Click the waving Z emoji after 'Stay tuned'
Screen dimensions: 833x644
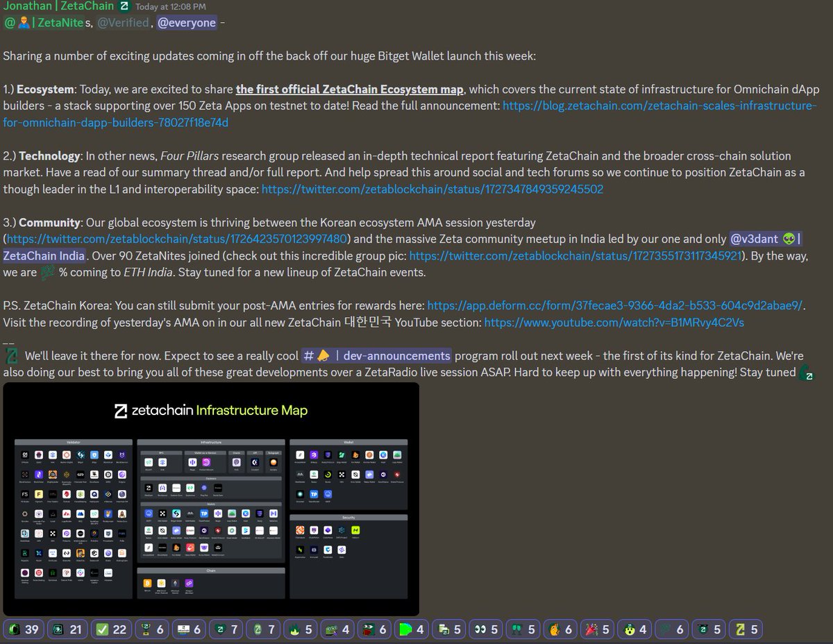[x=806, y=373]
